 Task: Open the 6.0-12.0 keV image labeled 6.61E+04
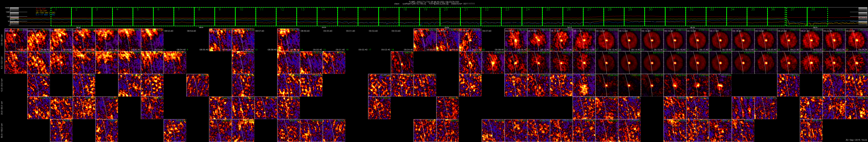(630, 62)
